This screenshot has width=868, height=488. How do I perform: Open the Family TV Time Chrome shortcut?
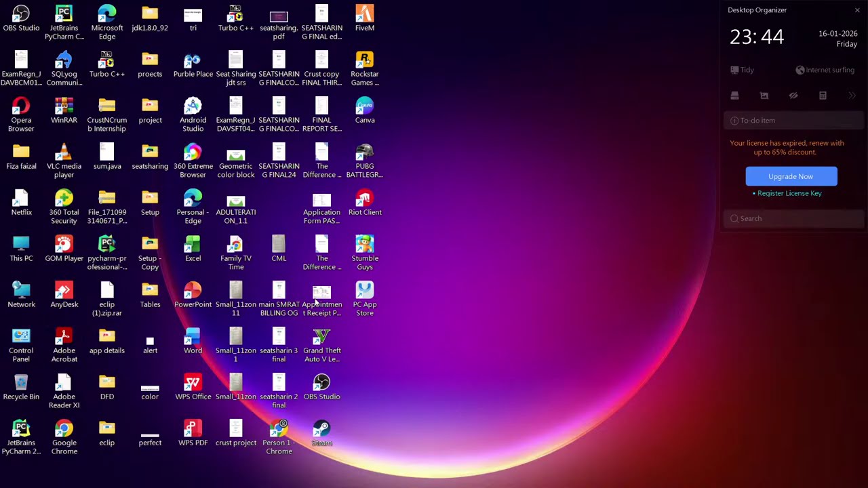(x=236, y=253)
